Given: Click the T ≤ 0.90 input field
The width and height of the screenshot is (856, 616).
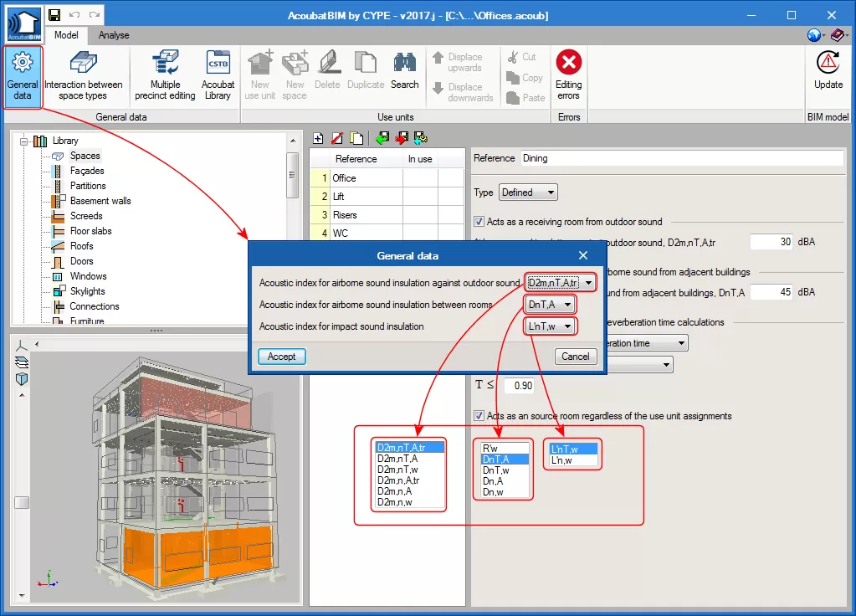Looking at the screenshot, I should point(519,386).
